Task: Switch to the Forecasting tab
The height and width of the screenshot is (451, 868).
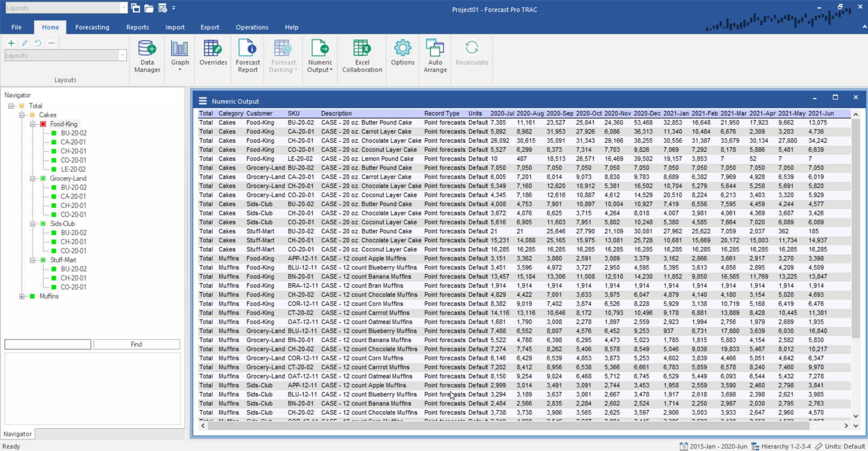Action: [92, 27]
